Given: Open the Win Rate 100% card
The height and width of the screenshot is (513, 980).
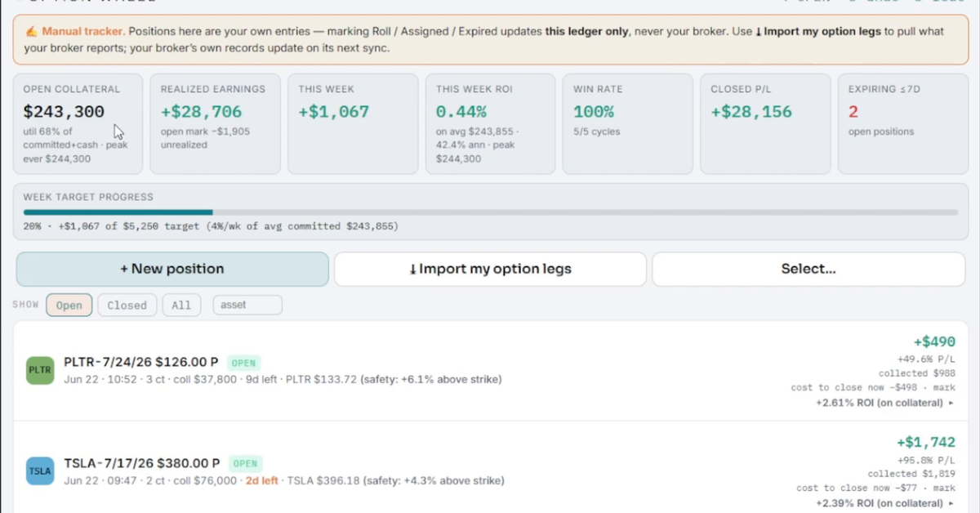Looking at the screenshot, I should click(x=627, y=123).
